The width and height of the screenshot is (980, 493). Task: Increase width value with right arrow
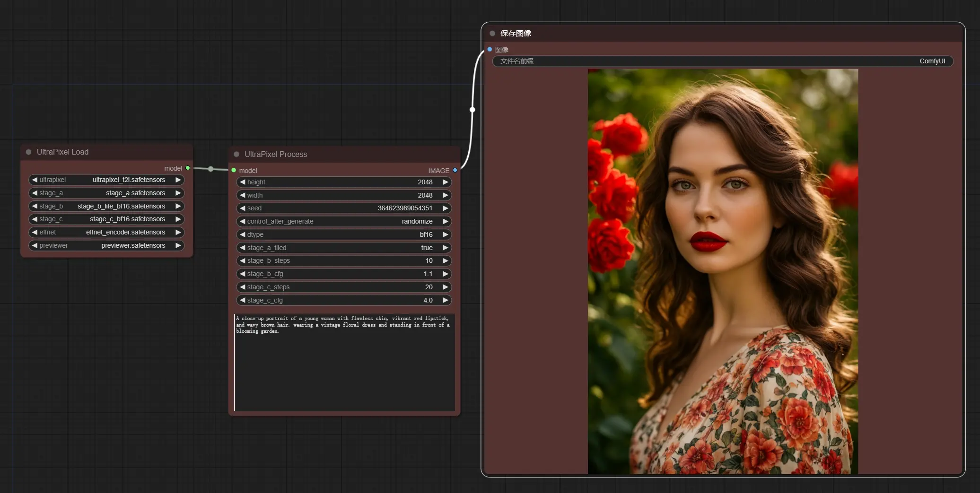pos(446,195)
